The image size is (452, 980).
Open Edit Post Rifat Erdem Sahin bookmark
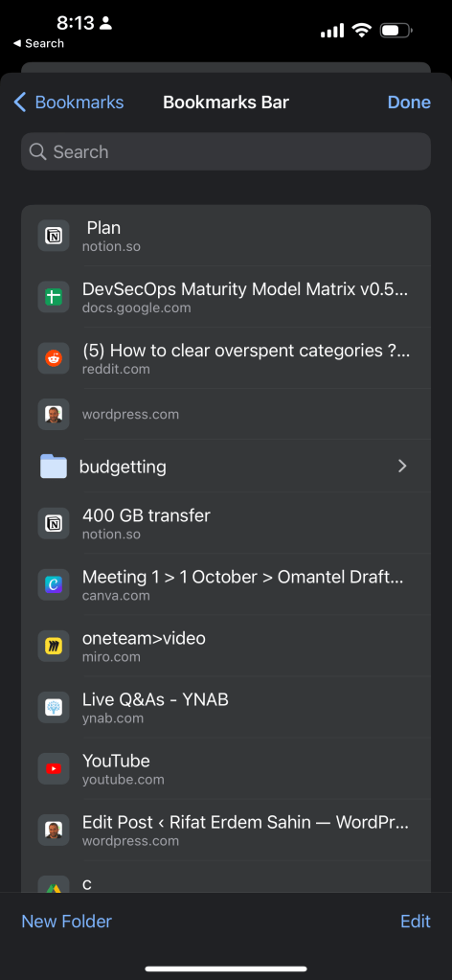tap(226, 830)
